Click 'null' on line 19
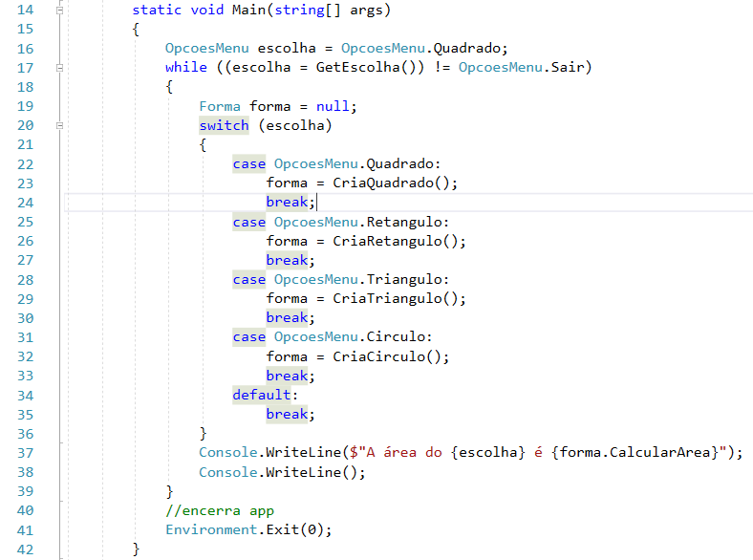Viewport: 753px width, 560px height. tap(333, 106)
